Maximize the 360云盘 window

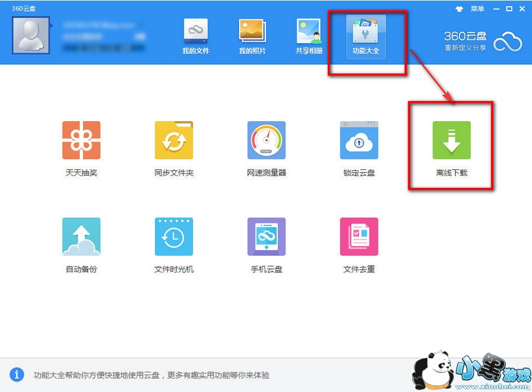pyautogui.click(x=510, y=9)
